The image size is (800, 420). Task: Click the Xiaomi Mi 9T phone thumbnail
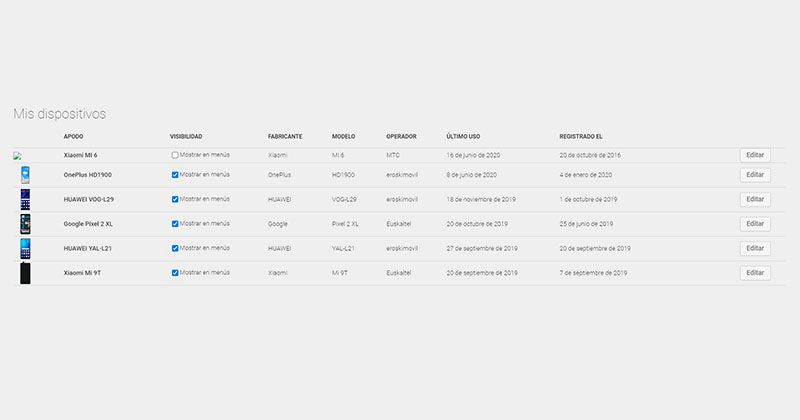click(25, 273)
